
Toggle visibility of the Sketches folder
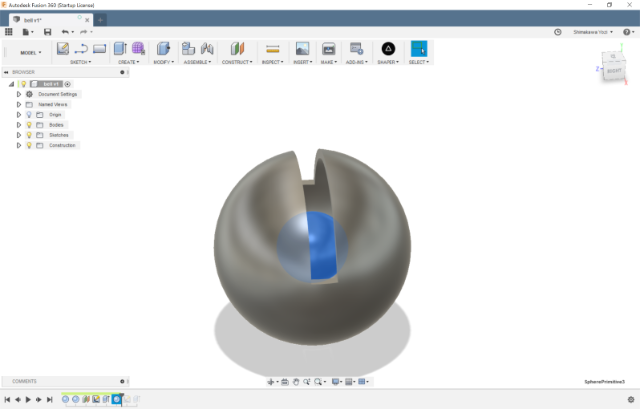click(29, 135)
